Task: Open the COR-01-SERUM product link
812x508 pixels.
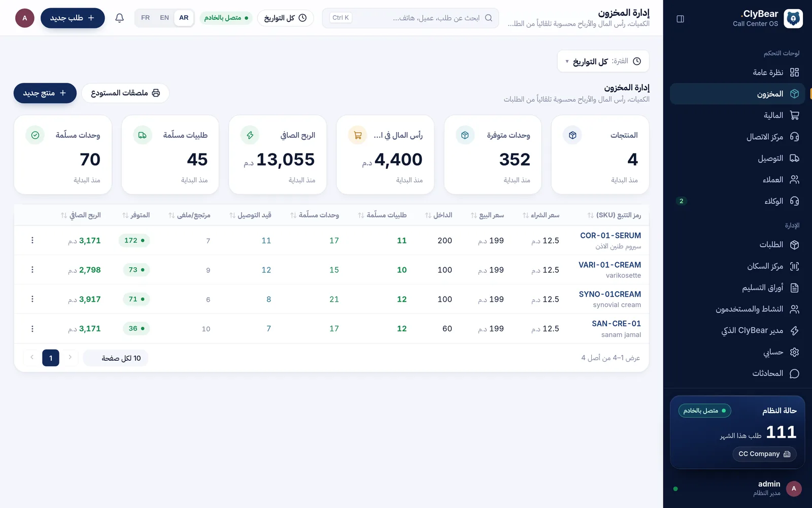Action: (x=611, y=236)
